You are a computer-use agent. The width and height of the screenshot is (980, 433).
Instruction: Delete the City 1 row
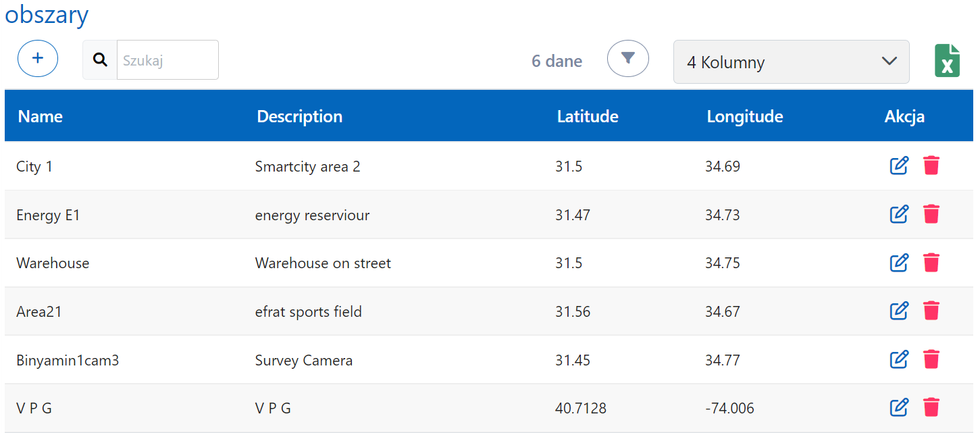931,165
